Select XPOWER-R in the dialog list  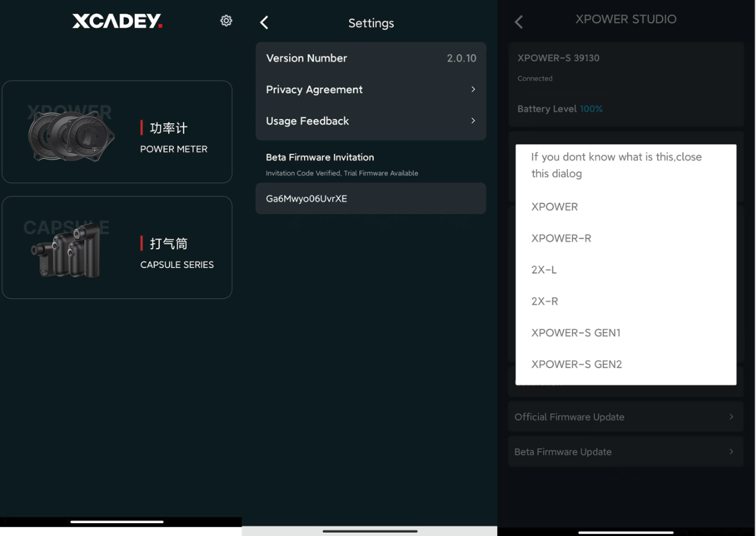coord(561,238)
